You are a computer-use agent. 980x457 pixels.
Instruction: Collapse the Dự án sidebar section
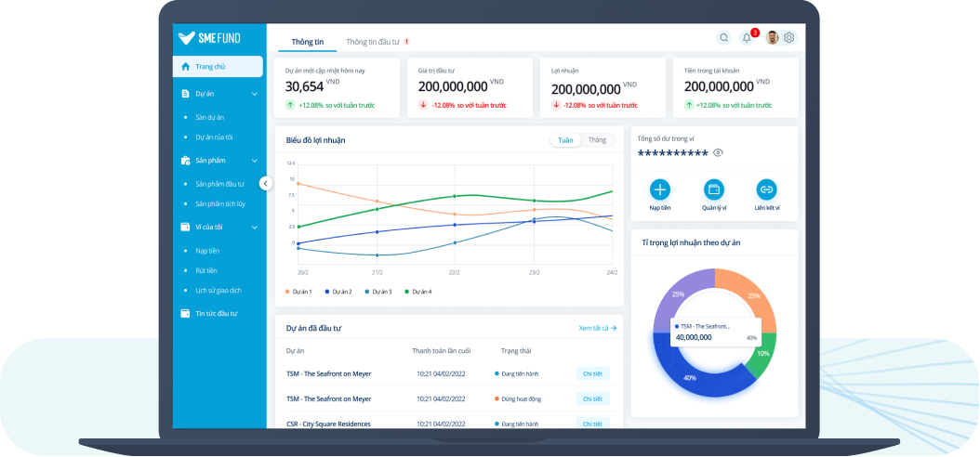[x=254, y=94]
